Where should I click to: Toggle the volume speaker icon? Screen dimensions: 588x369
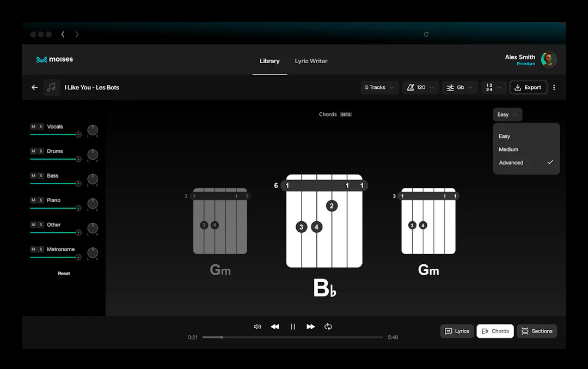pos(257,326)
